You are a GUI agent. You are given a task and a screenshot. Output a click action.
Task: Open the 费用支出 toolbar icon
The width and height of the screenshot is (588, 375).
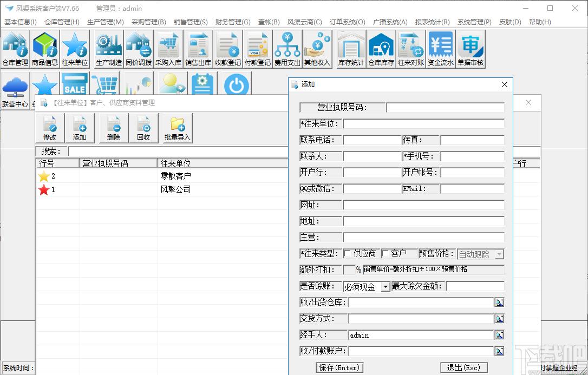(288, 49)
